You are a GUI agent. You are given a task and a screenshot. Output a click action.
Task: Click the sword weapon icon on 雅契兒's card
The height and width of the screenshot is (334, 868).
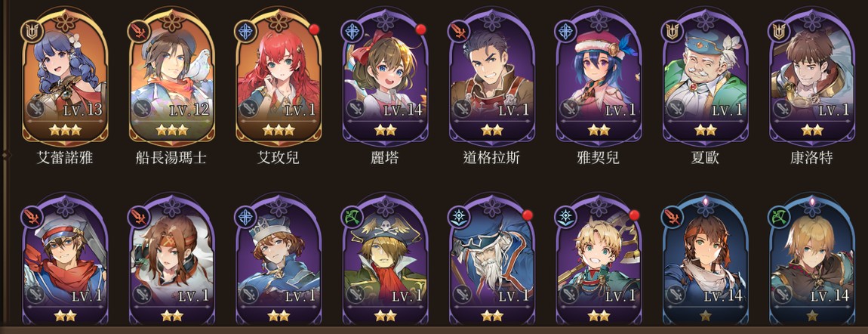(568, 108)
